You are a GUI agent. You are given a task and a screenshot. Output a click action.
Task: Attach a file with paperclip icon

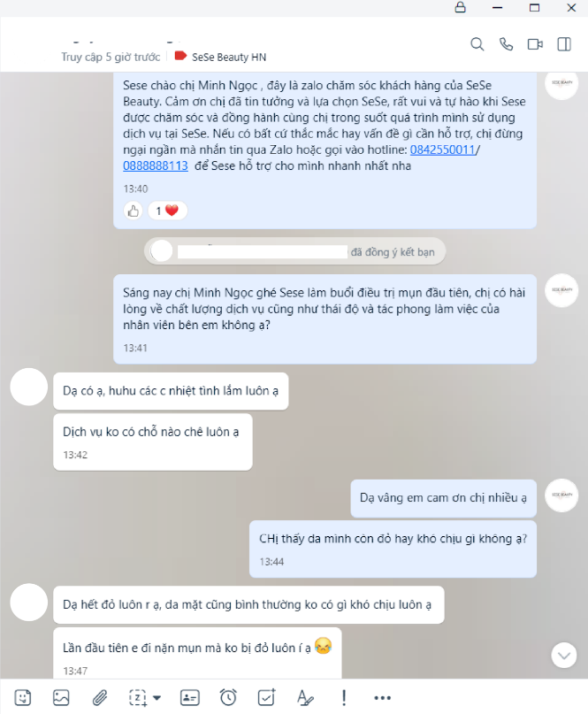point(100,697)
